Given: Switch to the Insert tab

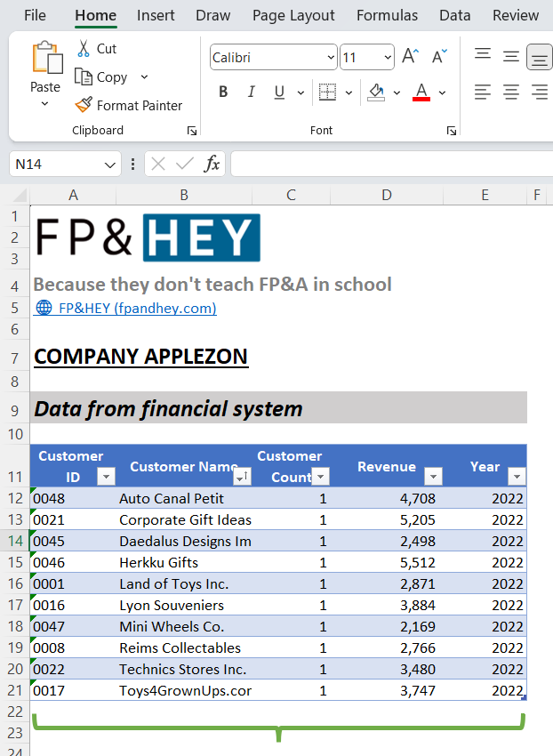Looking at the screenshot, I should [x=156, y=15].
